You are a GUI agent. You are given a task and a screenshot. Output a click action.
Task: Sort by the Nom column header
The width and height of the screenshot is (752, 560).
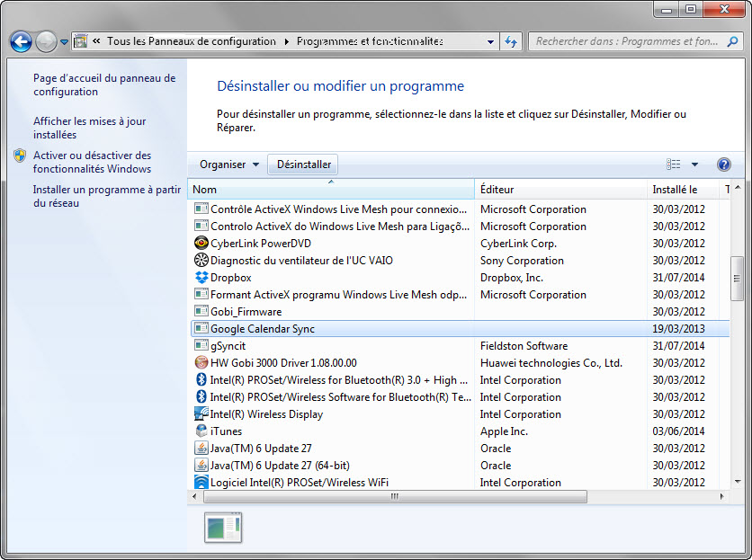(331, 190)
